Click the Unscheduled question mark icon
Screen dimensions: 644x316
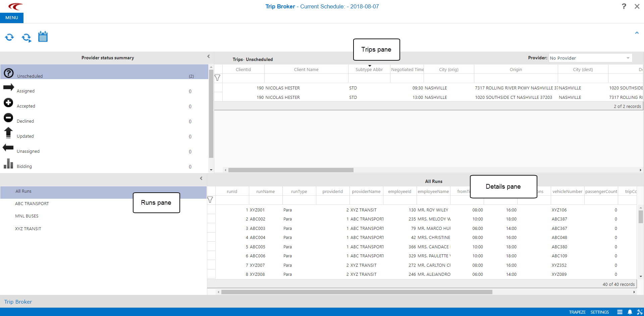click(8, 73)
